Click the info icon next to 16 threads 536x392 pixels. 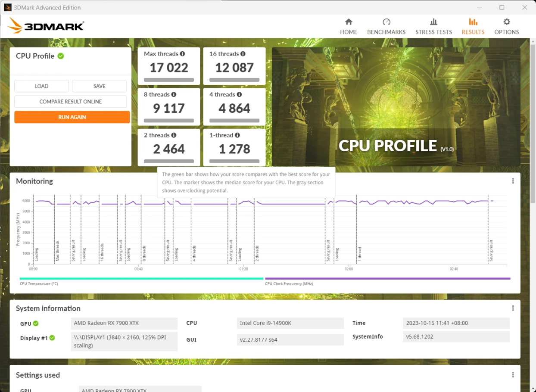point(243,54)
